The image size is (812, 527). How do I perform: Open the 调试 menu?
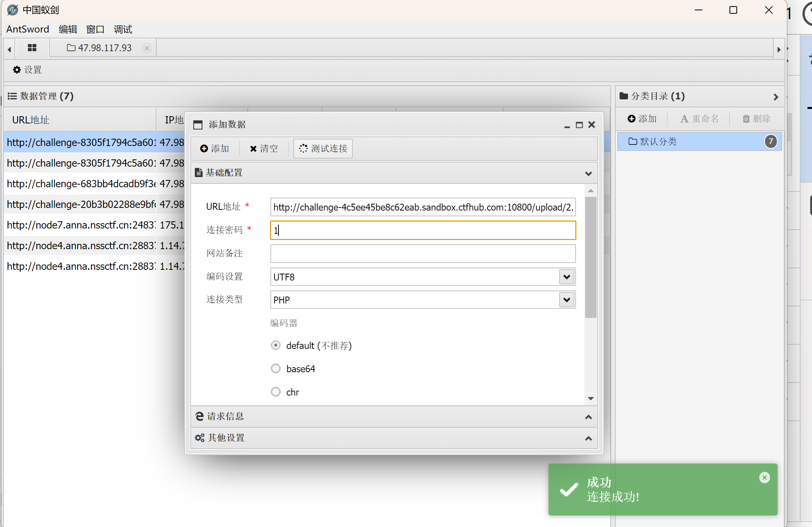[123, 29]
